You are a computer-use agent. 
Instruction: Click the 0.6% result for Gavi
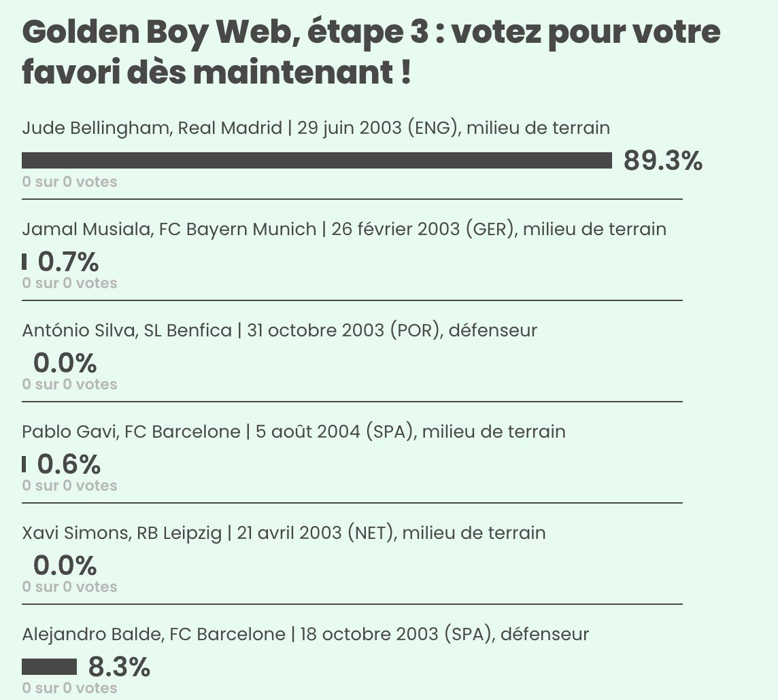coord(69,464)
